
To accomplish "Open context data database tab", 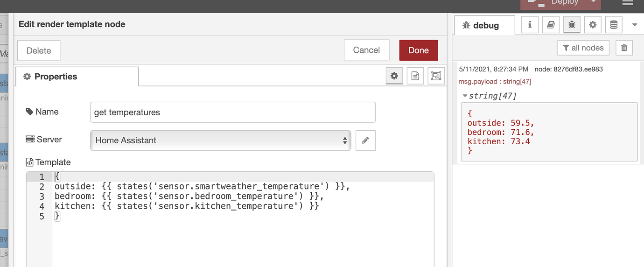I will [614, 25].
